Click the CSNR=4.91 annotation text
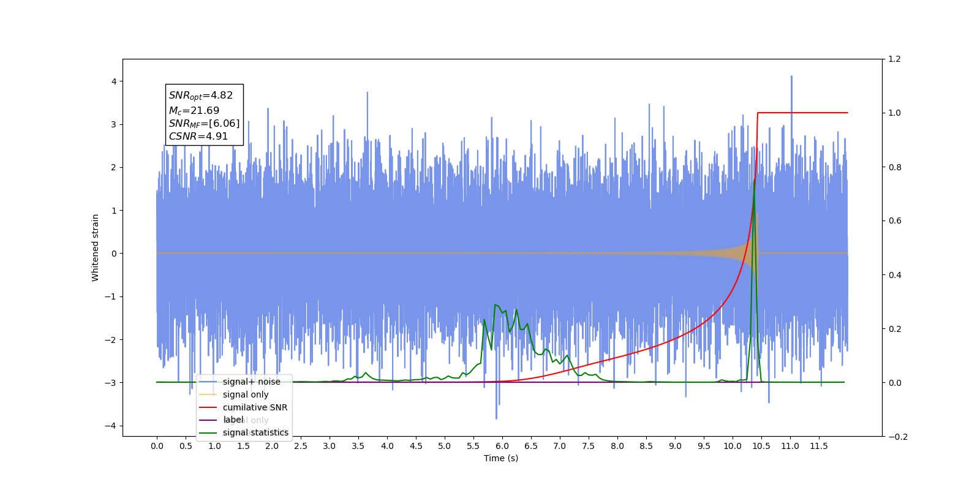This screenshot has height=490, width=980. 198,136
